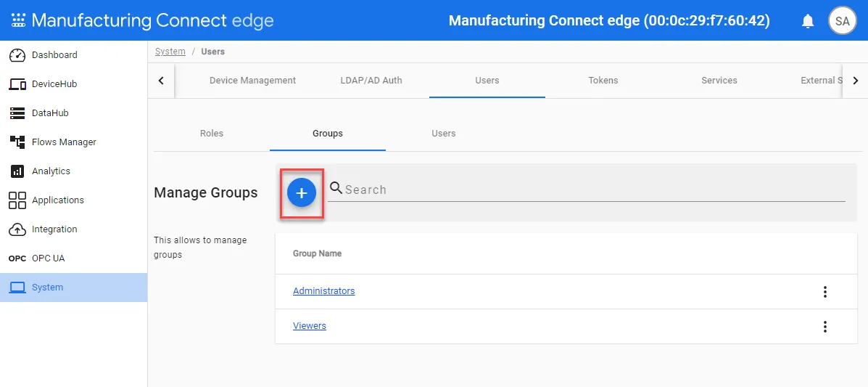Click the Manage Groups heading
This screenshot has height=387, width=868.
[x=206, y=193]
